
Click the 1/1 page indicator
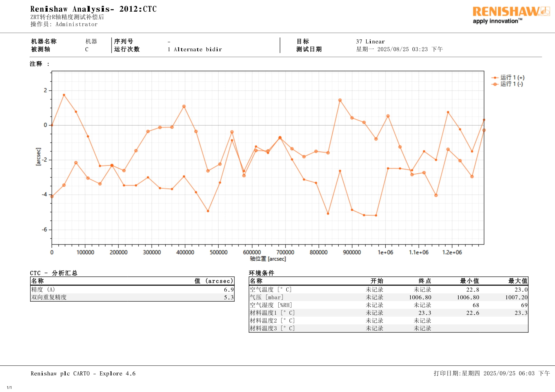tap(9, 388)
